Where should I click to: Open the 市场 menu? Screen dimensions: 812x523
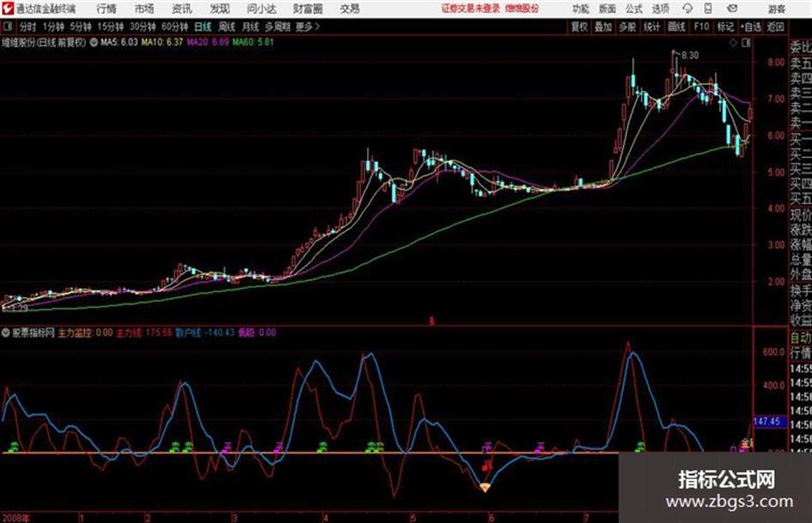(x=144, y=9)
